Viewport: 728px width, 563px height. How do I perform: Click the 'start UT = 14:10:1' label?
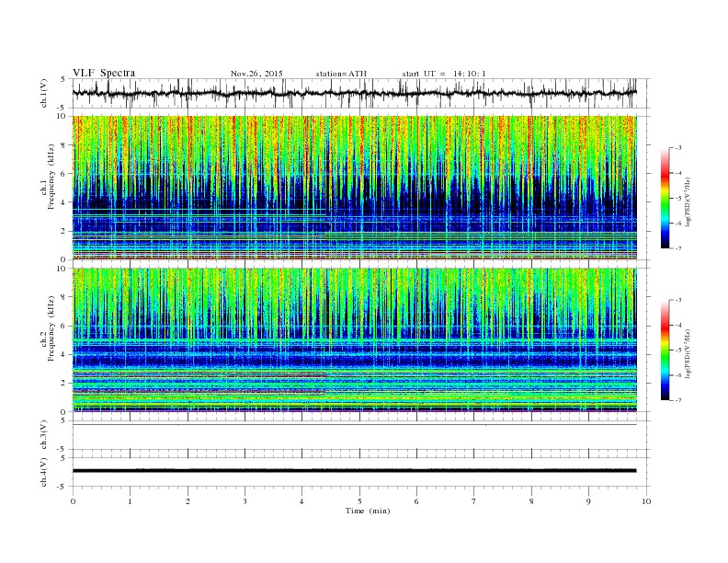pos(444,74)
